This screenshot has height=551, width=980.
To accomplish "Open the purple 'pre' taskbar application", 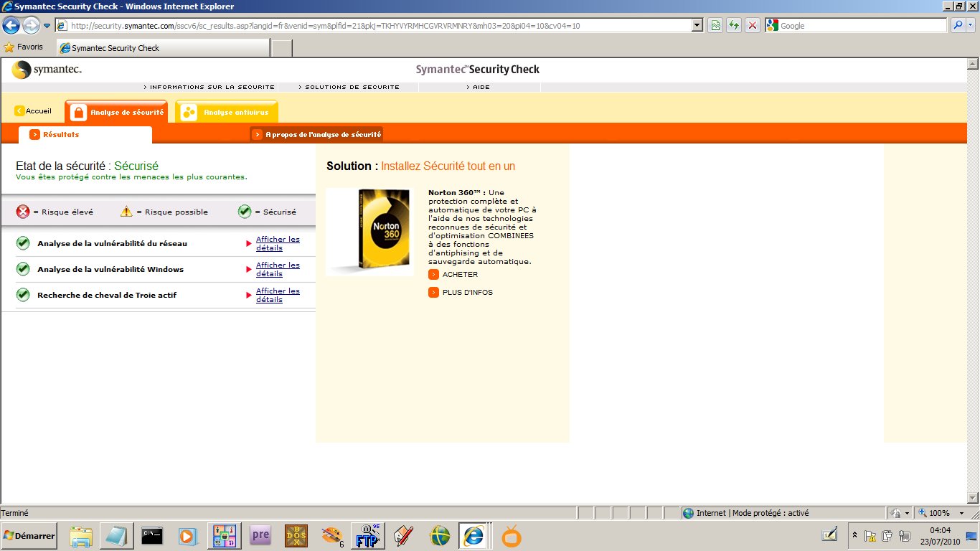I will (260, 536).
